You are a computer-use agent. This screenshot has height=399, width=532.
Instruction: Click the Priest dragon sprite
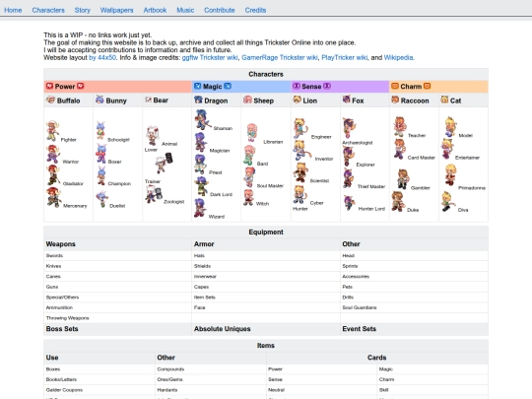(200, 165)
